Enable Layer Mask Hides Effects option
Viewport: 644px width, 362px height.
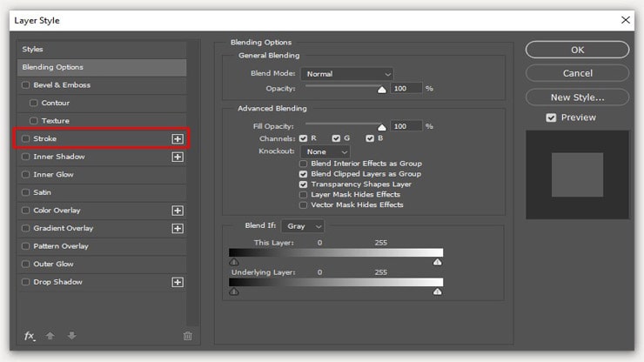click(x=303, y=195)
